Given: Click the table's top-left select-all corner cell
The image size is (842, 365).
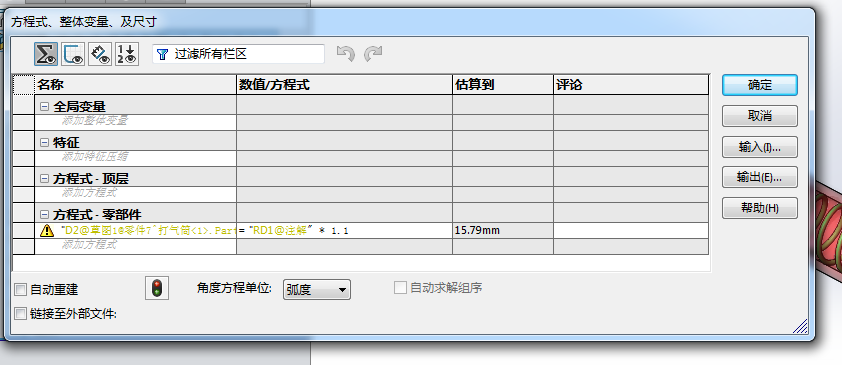Looking at the screenshot, I should [23, 85].
